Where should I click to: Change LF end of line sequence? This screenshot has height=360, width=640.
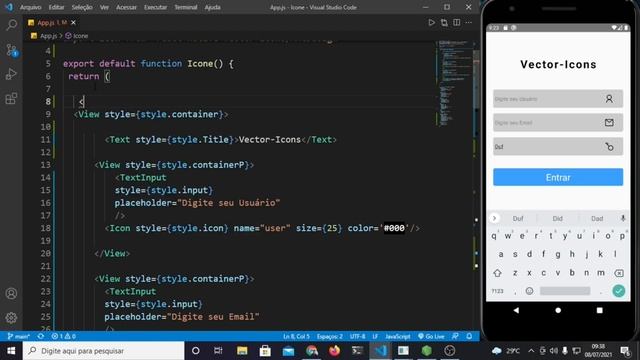click(375, 336)
